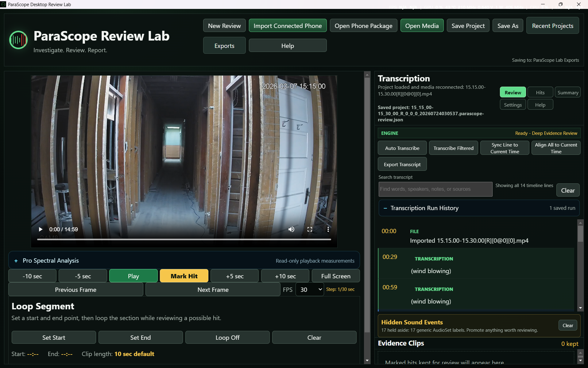Click Transcribe Filtered button

453,148
